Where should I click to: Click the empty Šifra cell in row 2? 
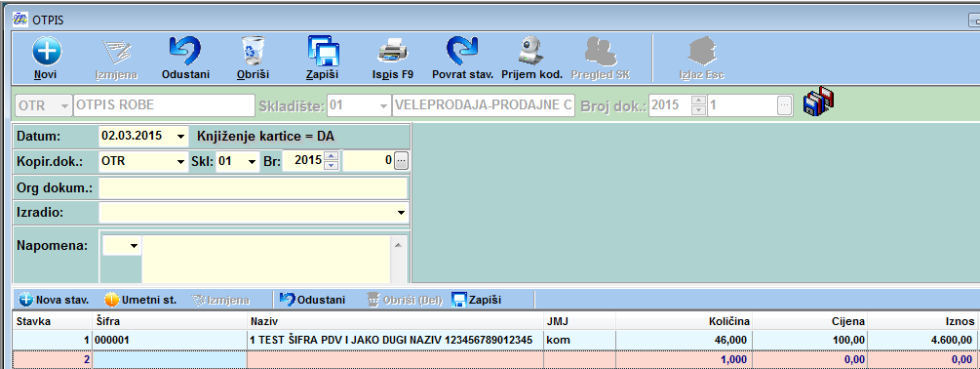[170, 359]
